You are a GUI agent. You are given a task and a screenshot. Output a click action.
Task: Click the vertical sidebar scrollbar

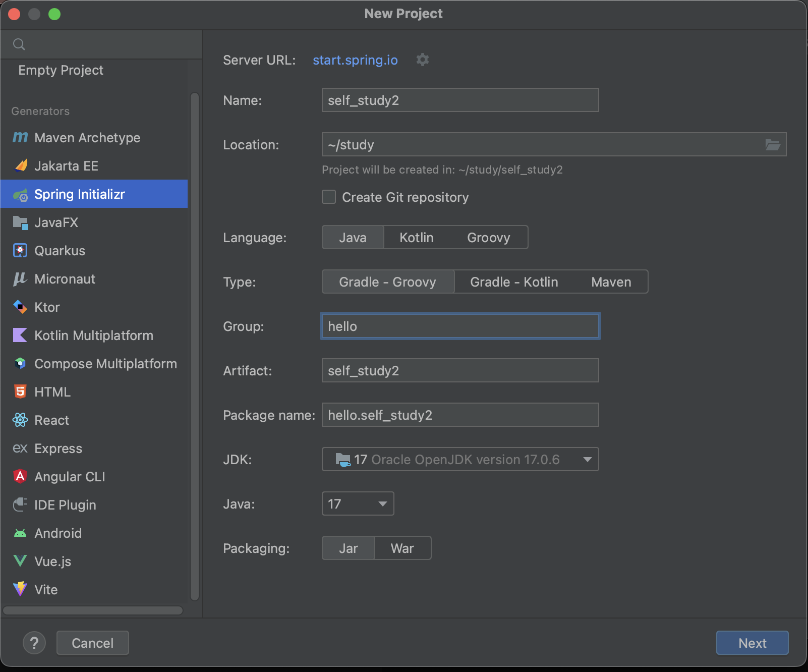coord(195,347)
